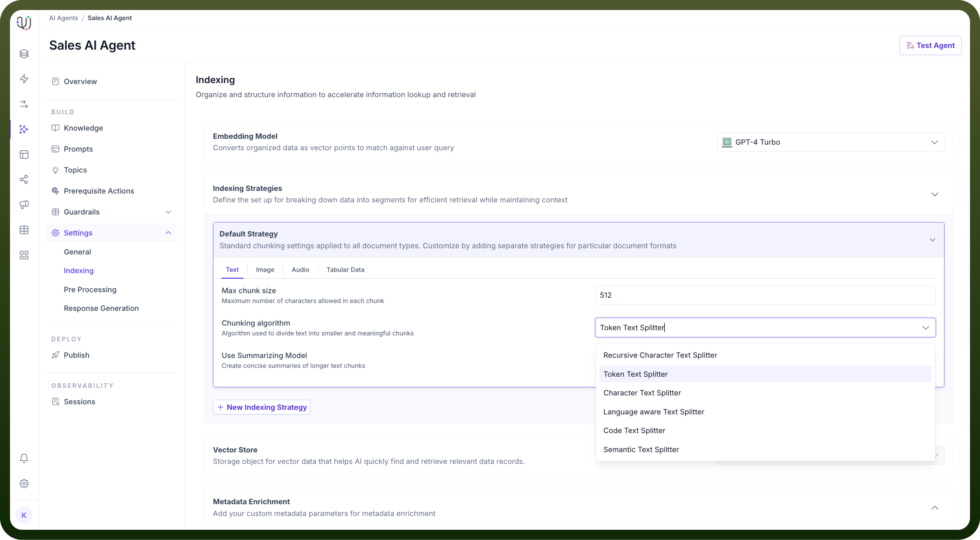Click the Guardrails grid icon
980x540 pixels.
(55, 212)
